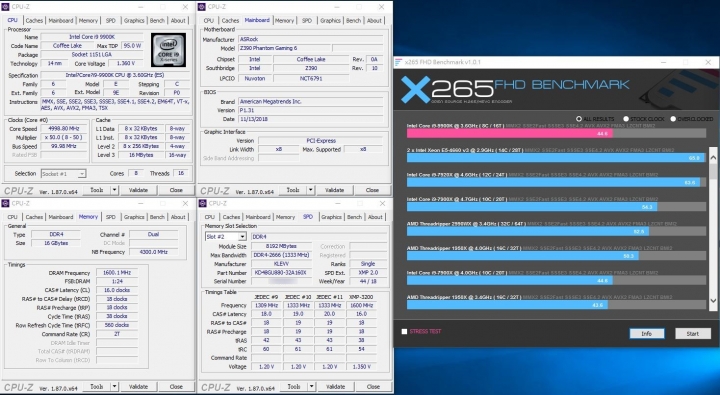The image size is (720, 395).
Task: Click Validate button in Mainboard window
Action: click(335, 190)
